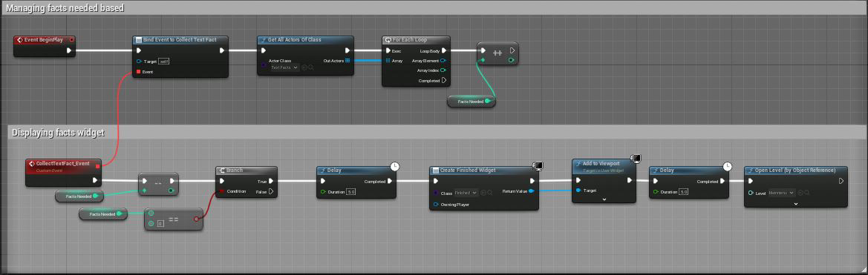
Task: Click the output exec pin of Event BeginPlay
Action: [x=69, y=50]
